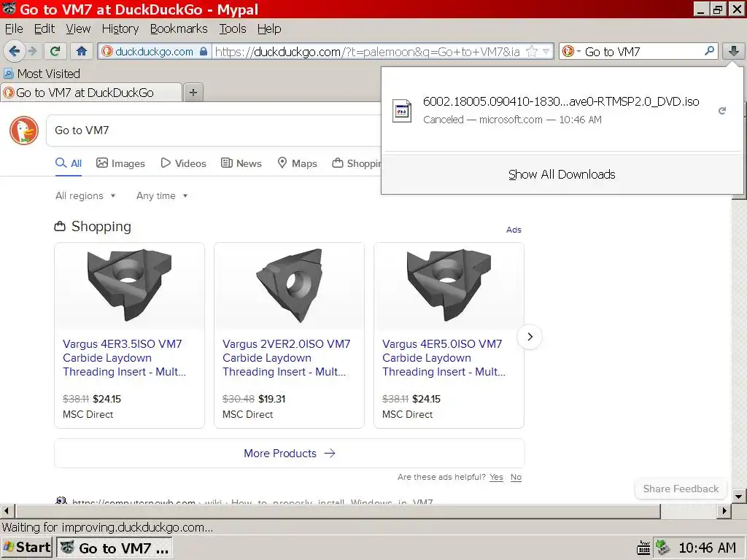
Task: Show next products with carousel arrow
Action: [530, 337]
